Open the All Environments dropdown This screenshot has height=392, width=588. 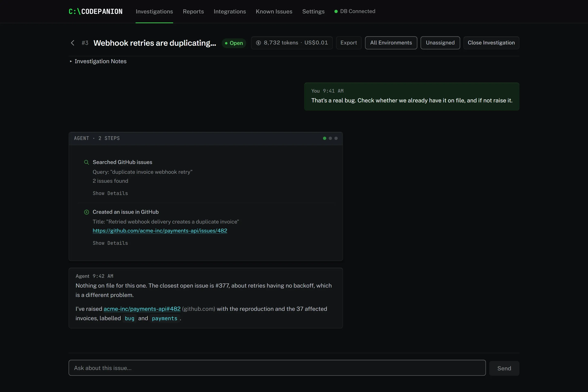click(x=391, y=43)
